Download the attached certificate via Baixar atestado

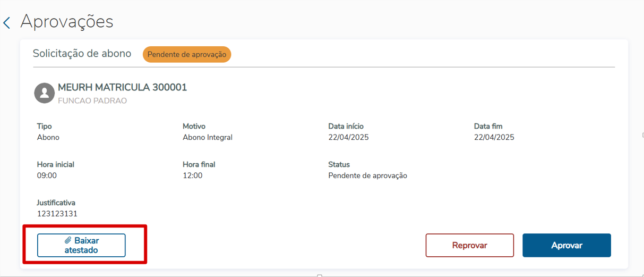click(81, 245)
